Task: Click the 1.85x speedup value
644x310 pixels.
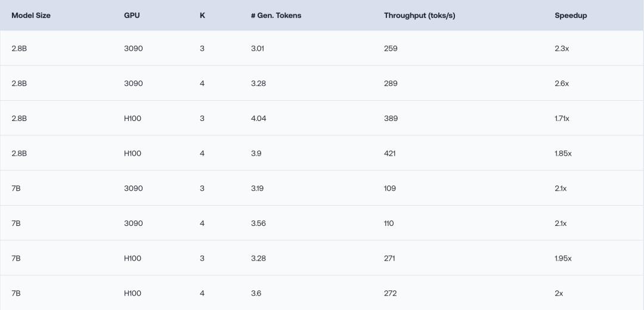Action: point(563,153)
